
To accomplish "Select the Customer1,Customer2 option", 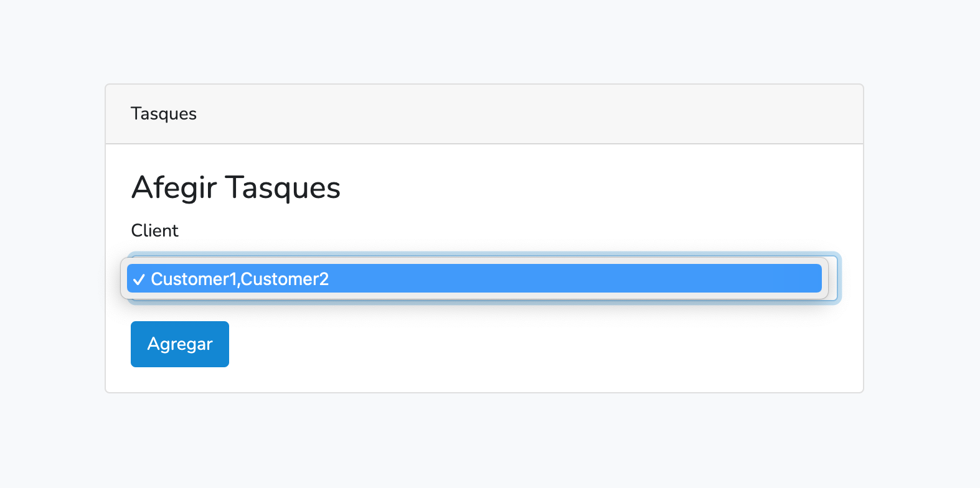I will click(474, 278).
